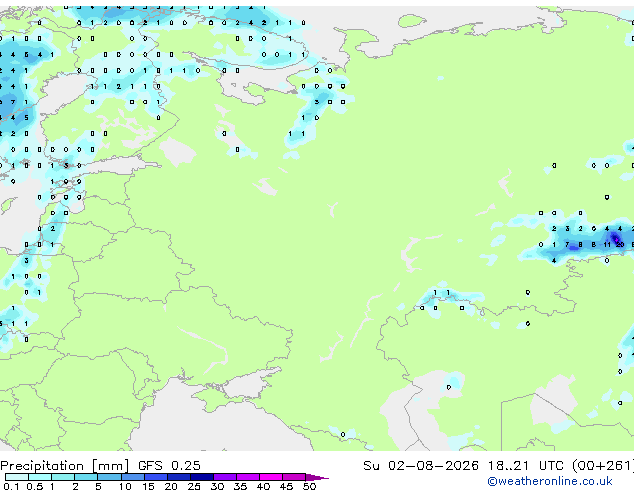Click the 40–45 mm magenta legend swatch

pos(271,477)
